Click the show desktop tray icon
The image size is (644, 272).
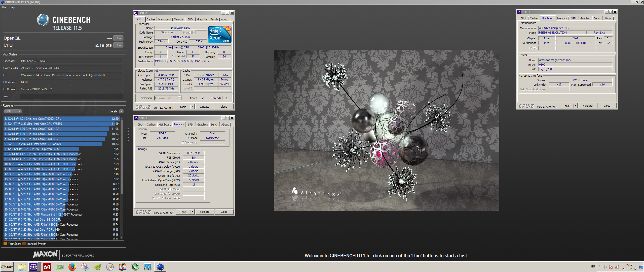click(641, 267)
